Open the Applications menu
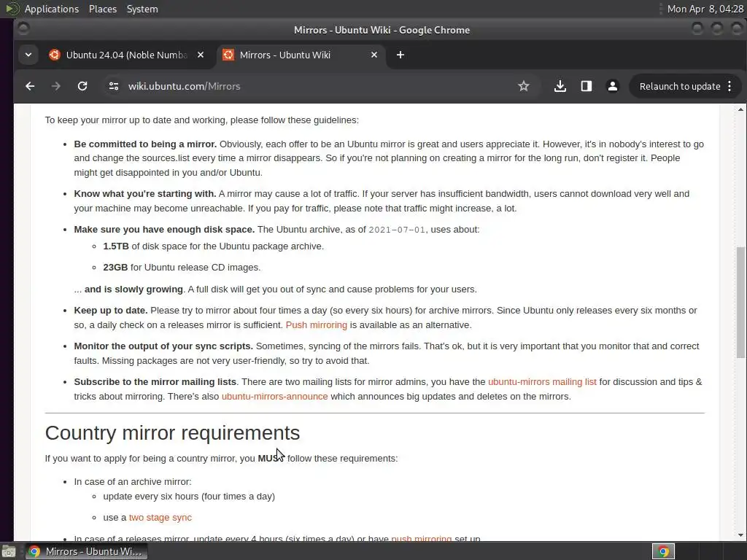Viewport: 747px width, 560px height. pyautogui.click(x=52, y=9)
